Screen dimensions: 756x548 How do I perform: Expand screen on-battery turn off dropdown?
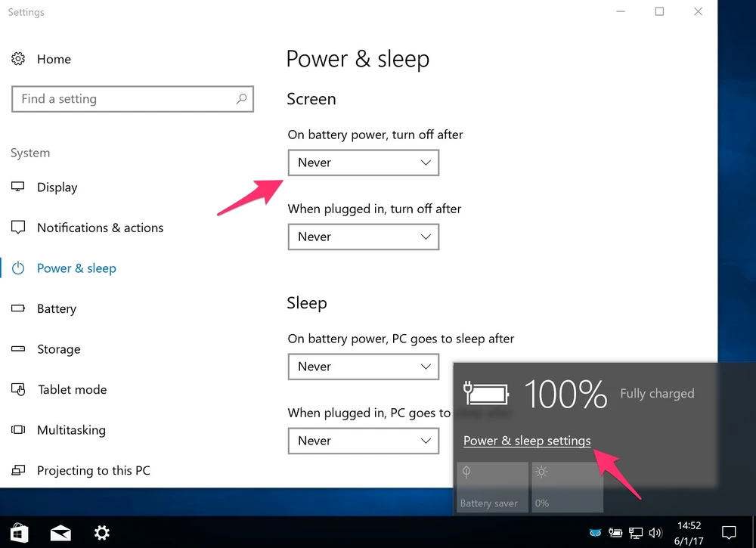click(x=363, y=163)
